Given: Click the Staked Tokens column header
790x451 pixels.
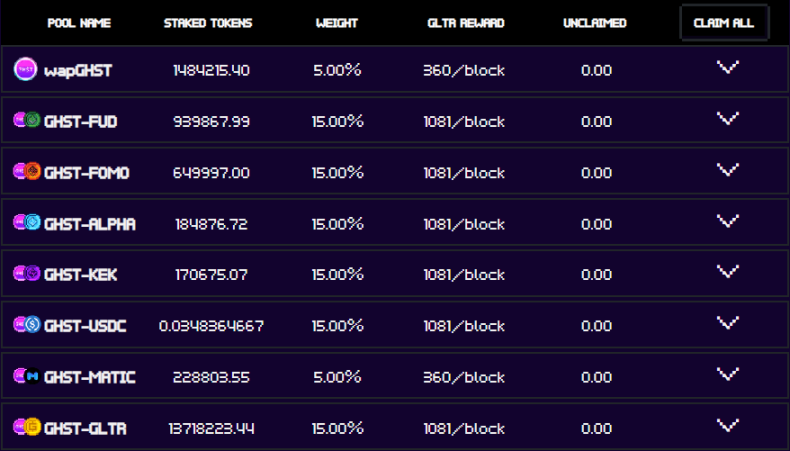Looking at the screenshot, I should point(208,23).
